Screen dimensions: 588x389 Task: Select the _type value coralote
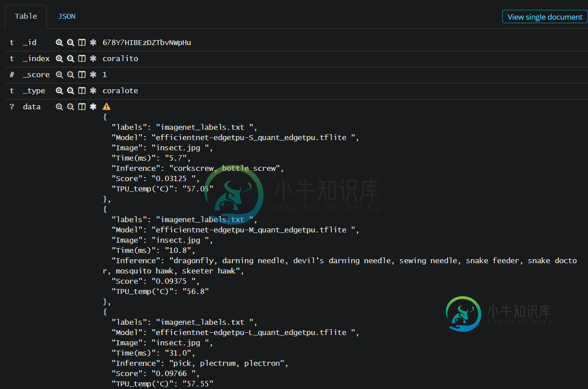click(120, 91)
